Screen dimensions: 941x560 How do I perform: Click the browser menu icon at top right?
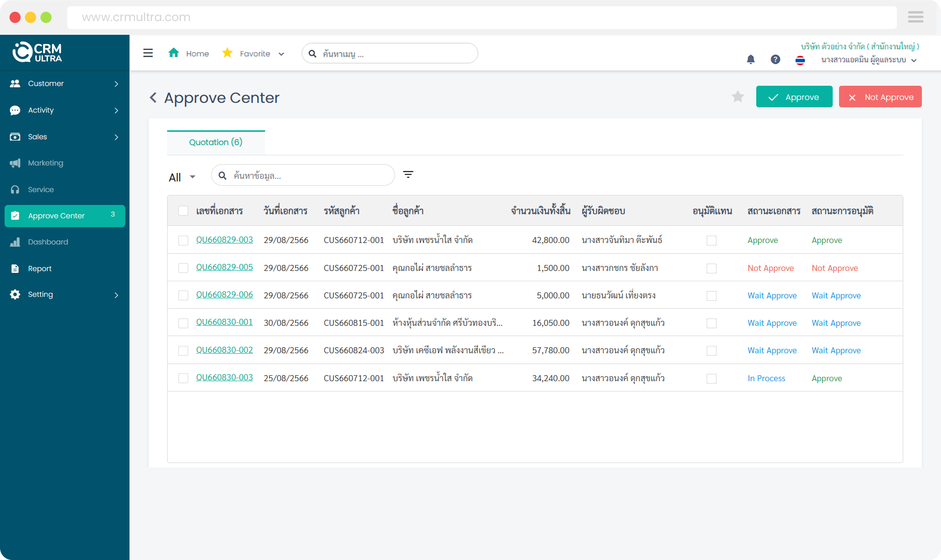point(916,17)
